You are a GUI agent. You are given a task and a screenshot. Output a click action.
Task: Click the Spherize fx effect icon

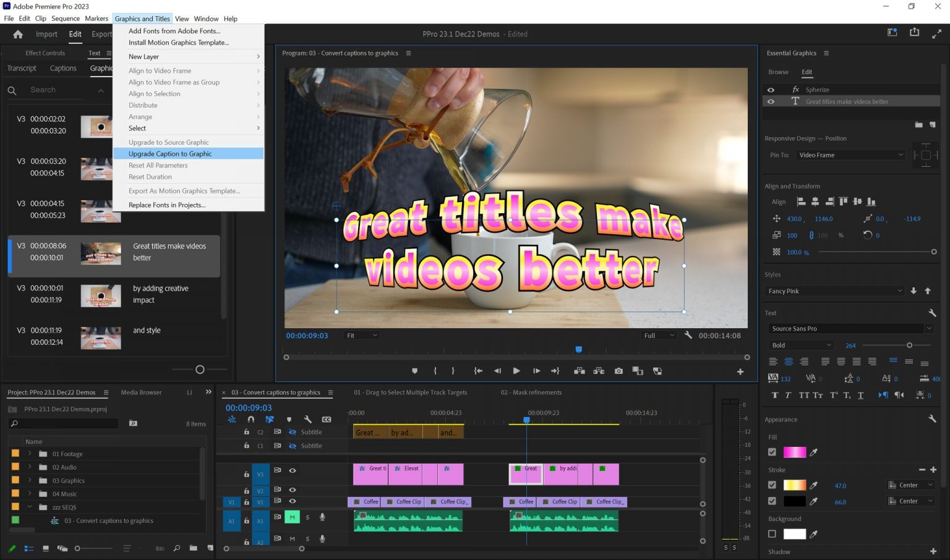tap(796, 90)
